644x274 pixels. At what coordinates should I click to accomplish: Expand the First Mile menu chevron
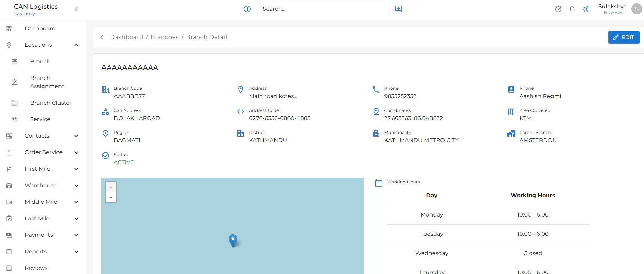point(76,169)
